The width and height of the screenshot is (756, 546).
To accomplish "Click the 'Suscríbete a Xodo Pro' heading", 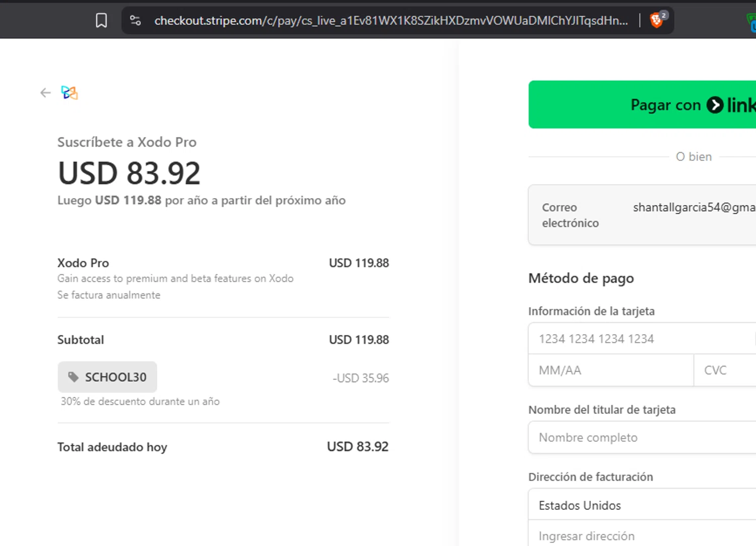I will 127,142.
